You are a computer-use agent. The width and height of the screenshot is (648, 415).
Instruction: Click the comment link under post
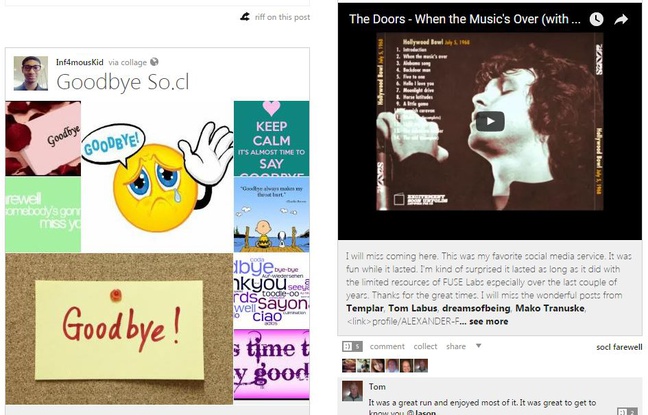click(387, 346)
